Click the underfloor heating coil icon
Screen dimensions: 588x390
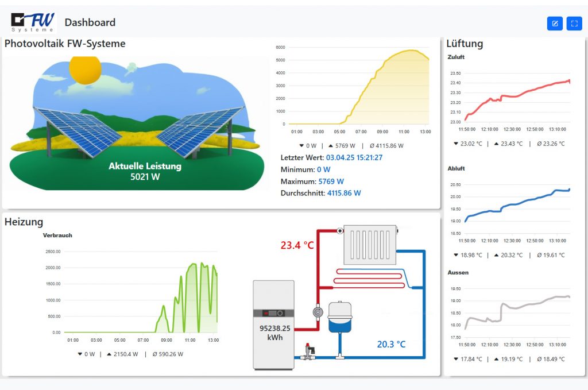[370, 278]
